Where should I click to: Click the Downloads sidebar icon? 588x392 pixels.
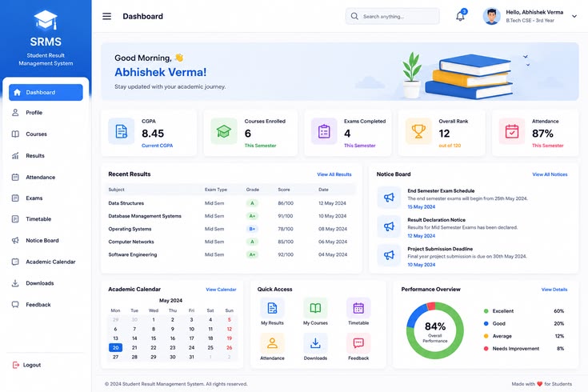(x=15, y=283)
